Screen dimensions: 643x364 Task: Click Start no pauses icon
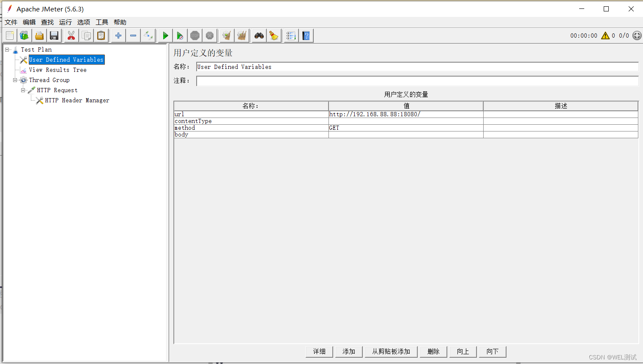click(x=180, y=36)
